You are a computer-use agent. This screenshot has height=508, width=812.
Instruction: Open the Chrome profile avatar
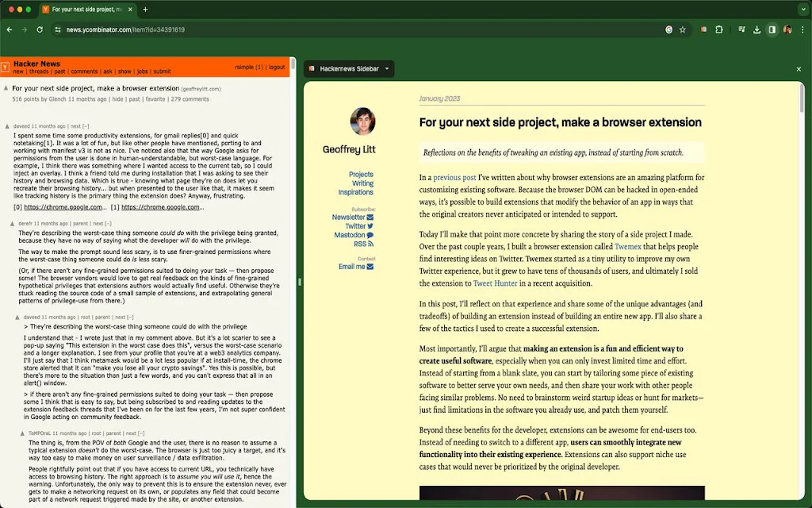(787, 29)
